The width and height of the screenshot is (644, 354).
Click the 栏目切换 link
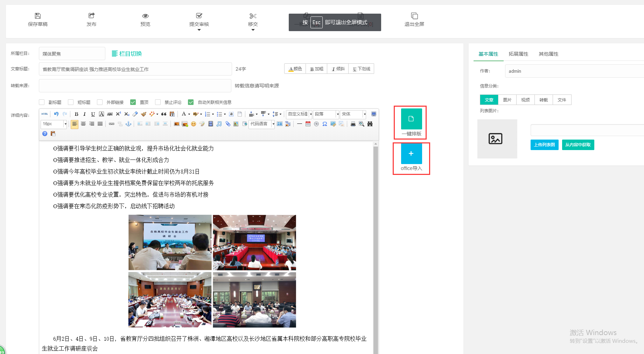pos(127,54)
